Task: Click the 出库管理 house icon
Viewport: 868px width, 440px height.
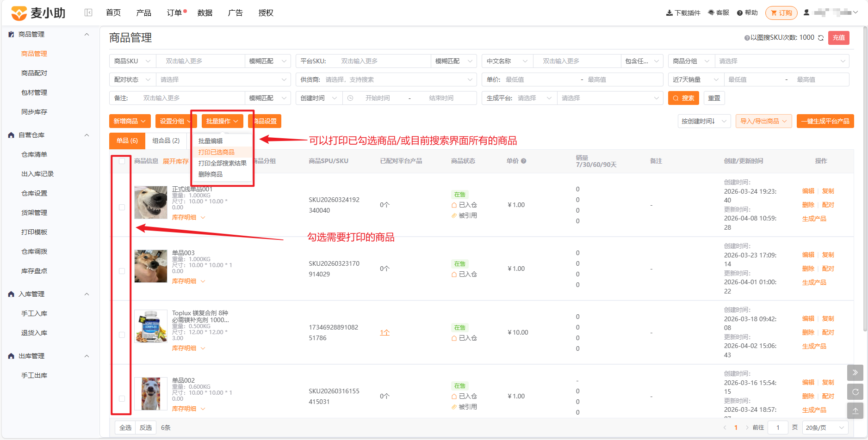Action: click(11, 356)
